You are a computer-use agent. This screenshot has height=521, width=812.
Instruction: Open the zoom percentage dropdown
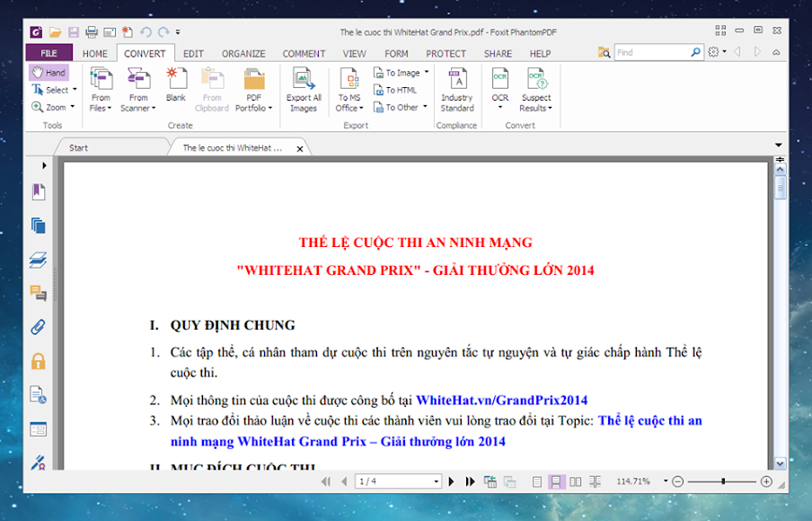[x=666, y=481]
